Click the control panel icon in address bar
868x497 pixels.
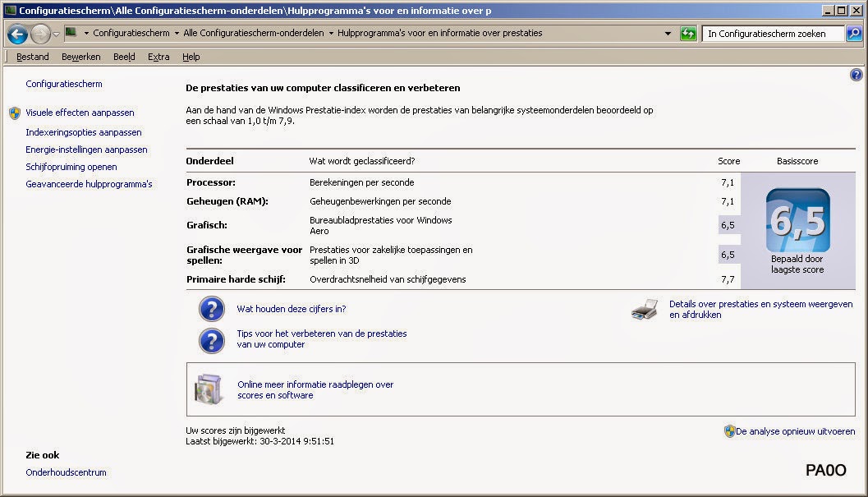[71, 33]
